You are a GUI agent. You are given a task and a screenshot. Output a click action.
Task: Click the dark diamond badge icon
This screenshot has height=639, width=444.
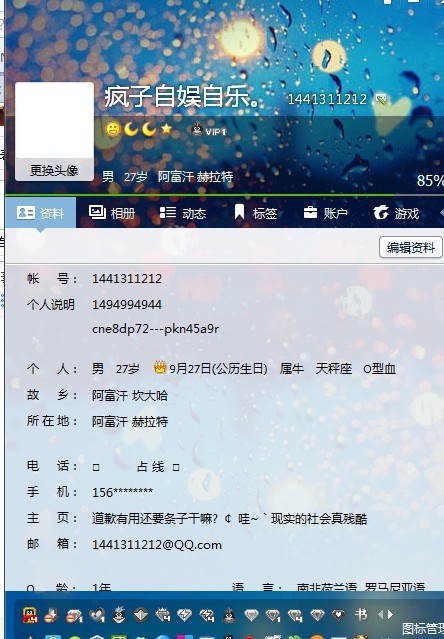tap(141, 614)
